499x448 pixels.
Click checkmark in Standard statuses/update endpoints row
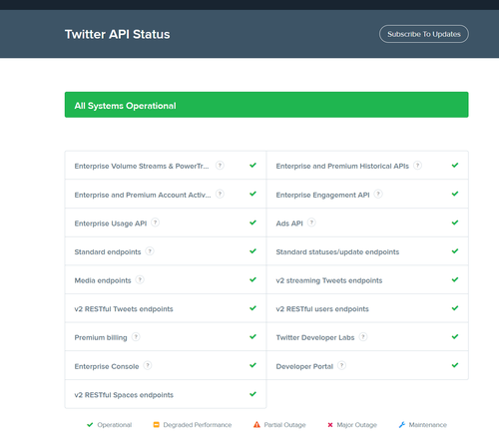tap(455, 250)
